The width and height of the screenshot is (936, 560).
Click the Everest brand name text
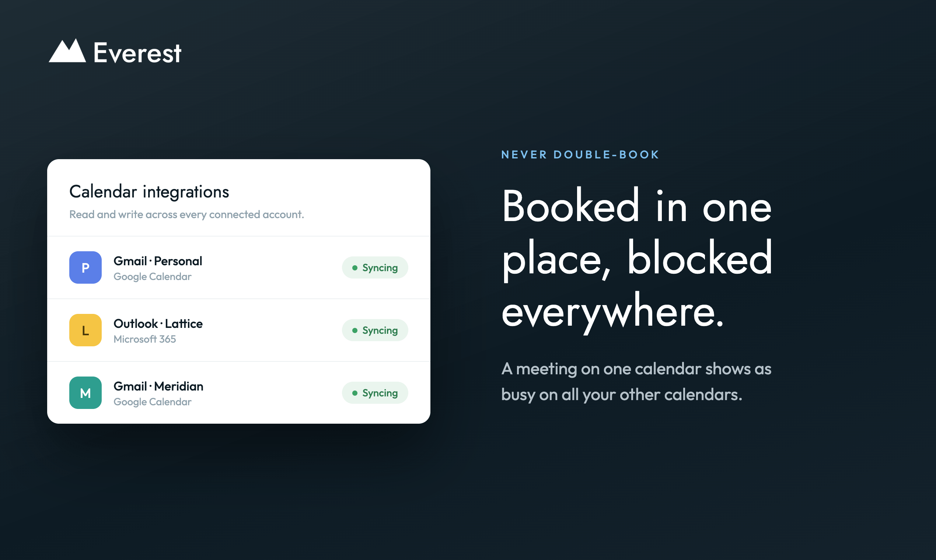pos(137,53)
